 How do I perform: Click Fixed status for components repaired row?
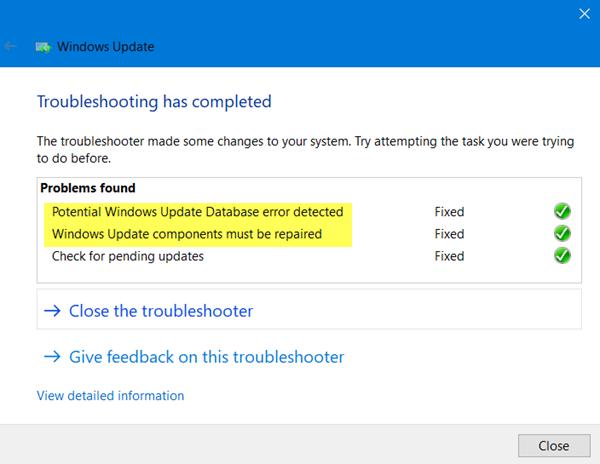tap(449, 234)
